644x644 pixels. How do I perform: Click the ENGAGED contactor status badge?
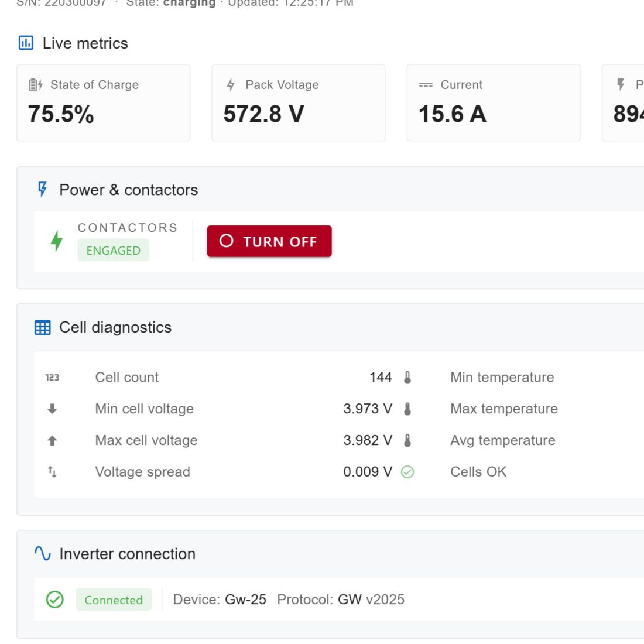point(114,250)
